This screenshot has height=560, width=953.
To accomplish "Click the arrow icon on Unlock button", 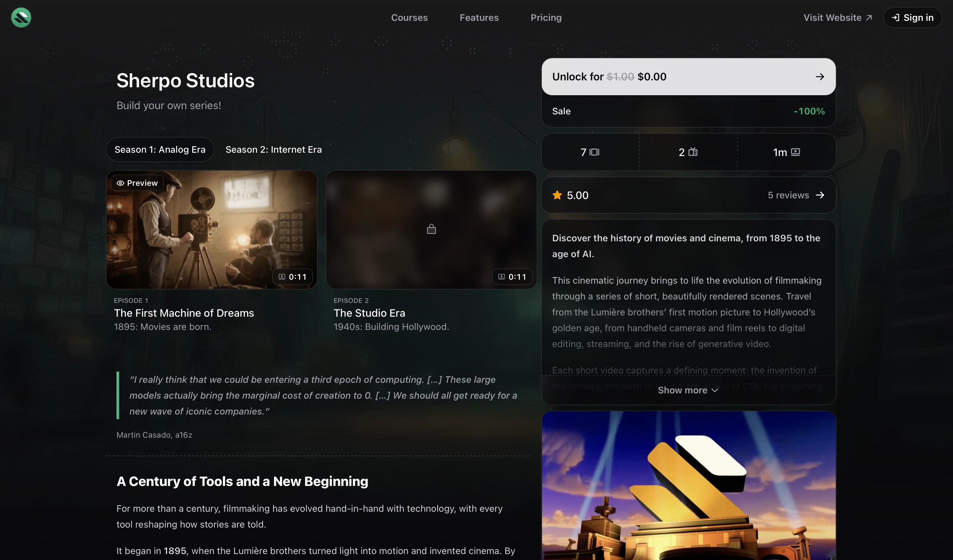I will [x=820, y=77].
